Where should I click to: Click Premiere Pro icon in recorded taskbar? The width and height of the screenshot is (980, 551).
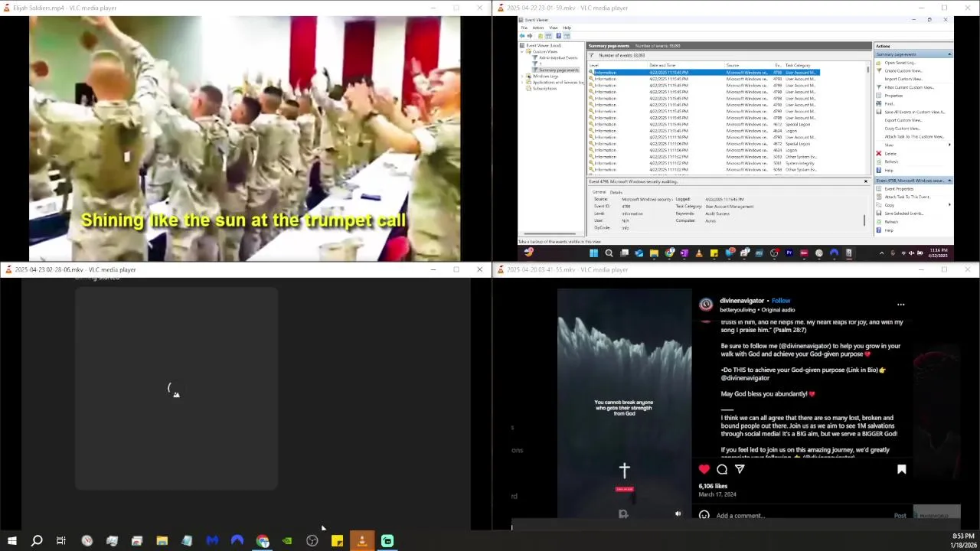[789, 253]
